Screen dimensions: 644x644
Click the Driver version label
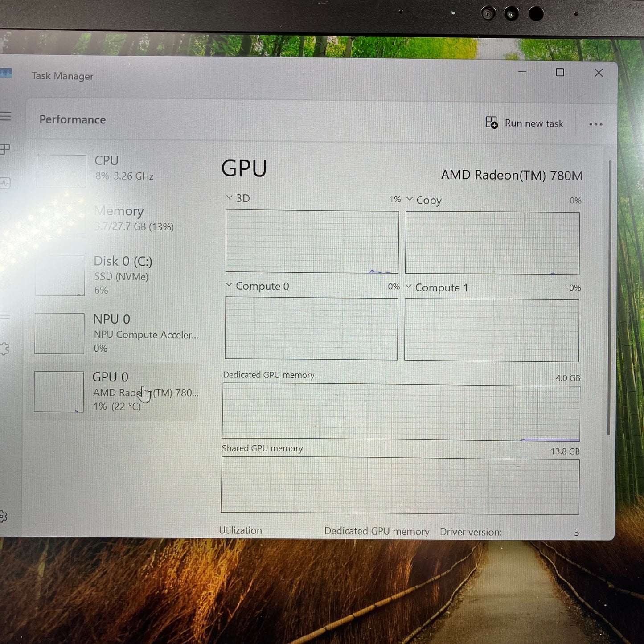[470, 532]
